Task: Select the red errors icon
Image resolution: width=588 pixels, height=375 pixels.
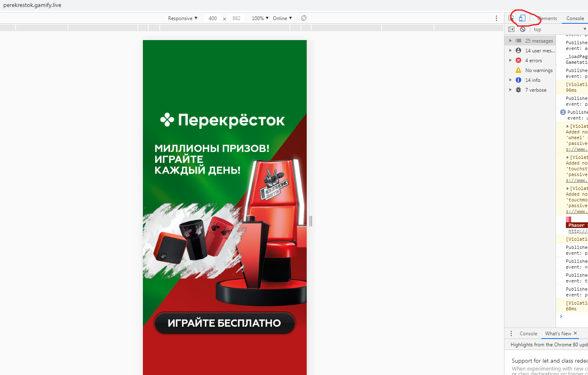Action: [518, 60]
